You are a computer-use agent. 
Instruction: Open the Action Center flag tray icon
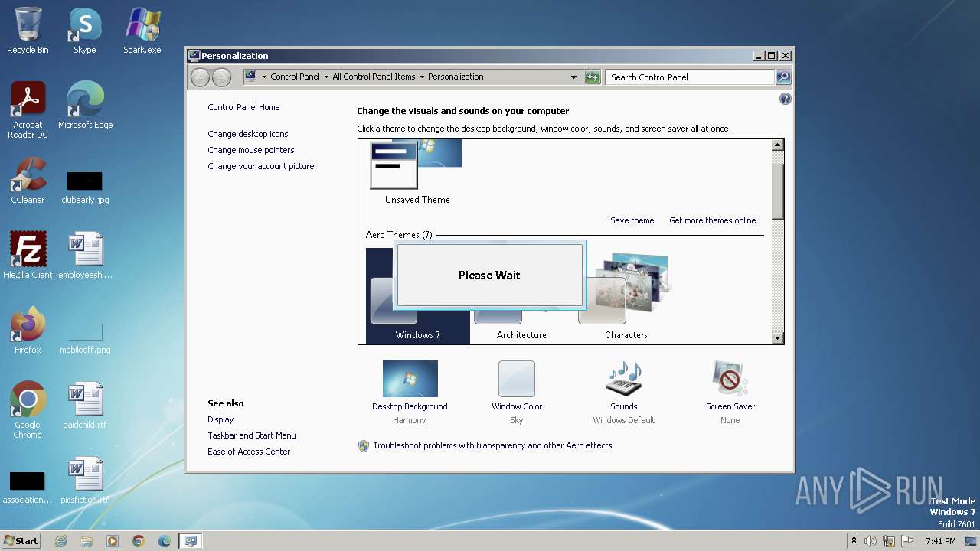[907, 541]
